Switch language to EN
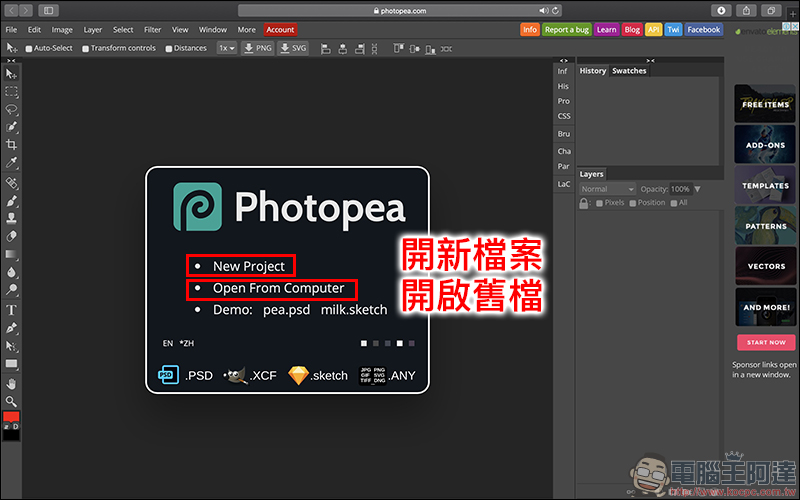800x500 pixels. click(x=168, y=343)
